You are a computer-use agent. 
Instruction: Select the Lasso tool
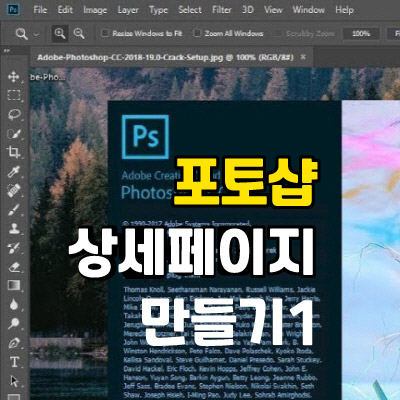(14, 114)
